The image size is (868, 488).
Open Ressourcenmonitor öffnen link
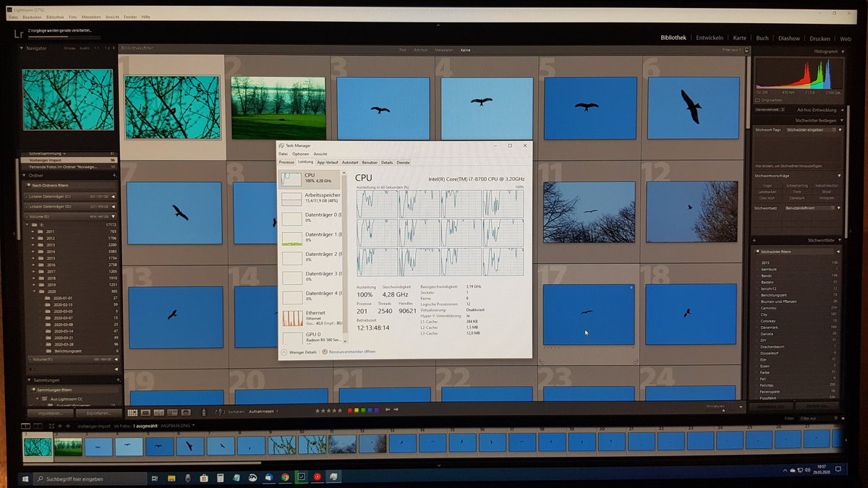tap(349, 352)
